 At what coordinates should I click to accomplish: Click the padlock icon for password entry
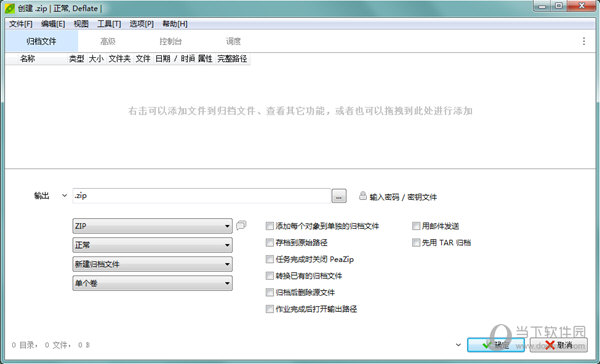362,196
